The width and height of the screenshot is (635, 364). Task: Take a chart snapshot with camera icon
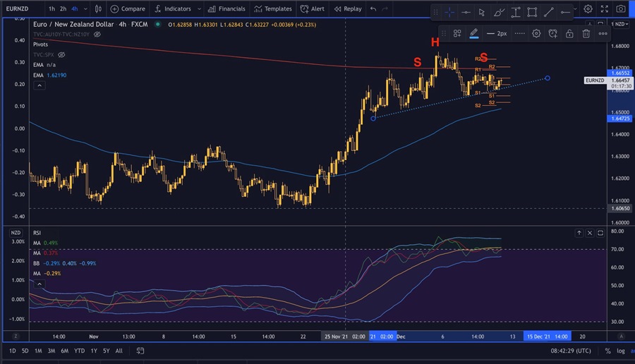(x=620, y=9)
